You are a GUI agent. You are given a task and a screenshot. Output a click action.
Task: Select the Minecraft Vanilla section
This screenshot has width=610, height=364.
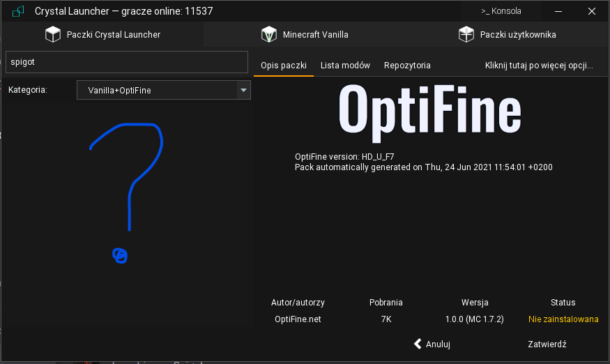(x=305, y=34)
